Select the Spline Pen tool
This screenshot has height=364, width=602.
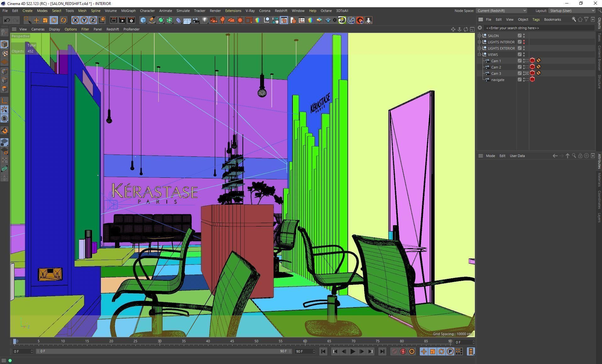pos(152,20)
